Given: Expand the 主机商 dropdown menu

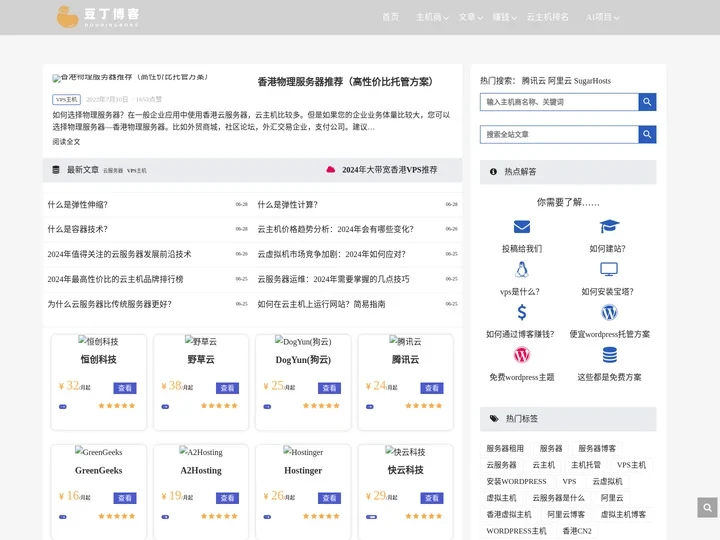Looking at the screenshot, I should click(432, 17).
